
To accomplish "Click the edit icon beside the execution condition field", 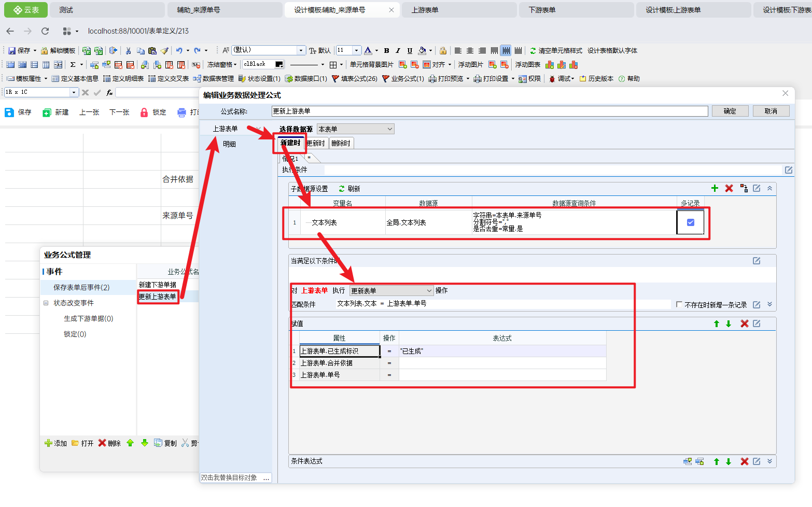I will pyautogui.click(x=788, y=170).
